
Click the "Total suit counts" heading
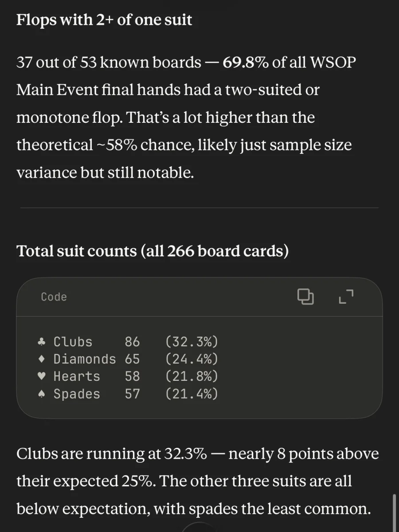tap(153, 251)
